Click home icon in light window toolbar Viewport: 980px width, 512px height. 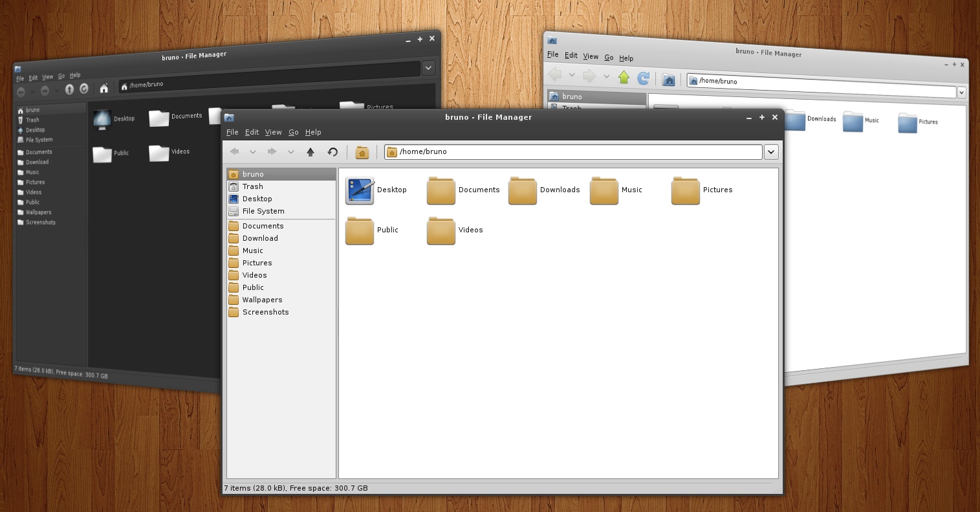coord(669,80)
